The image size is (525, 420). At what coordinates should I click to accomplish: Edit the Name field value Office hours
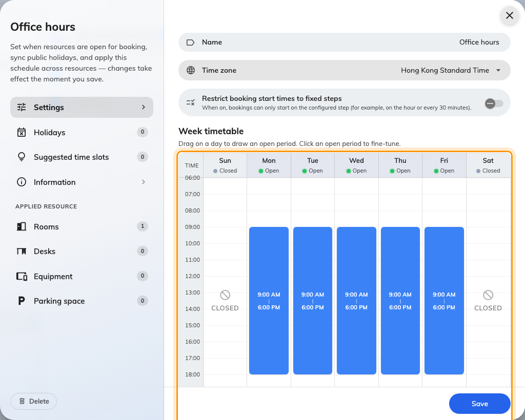click(479, 42)
